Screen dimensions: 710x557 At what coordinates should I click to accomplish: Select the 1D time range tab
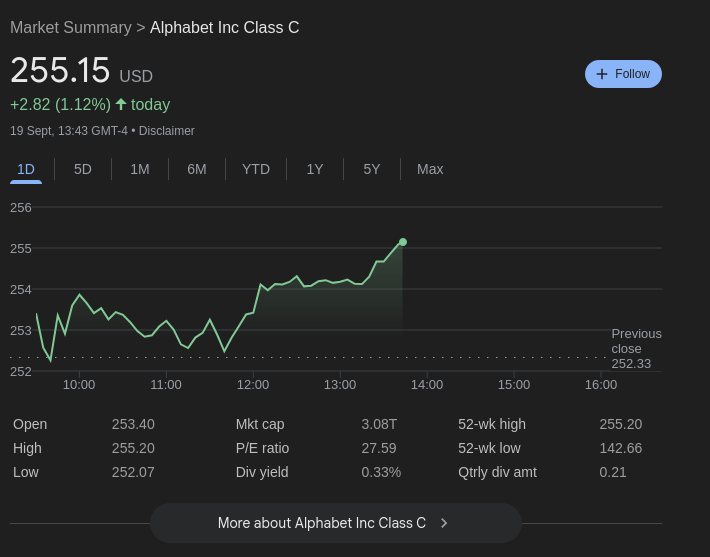[x=26, y=169]
